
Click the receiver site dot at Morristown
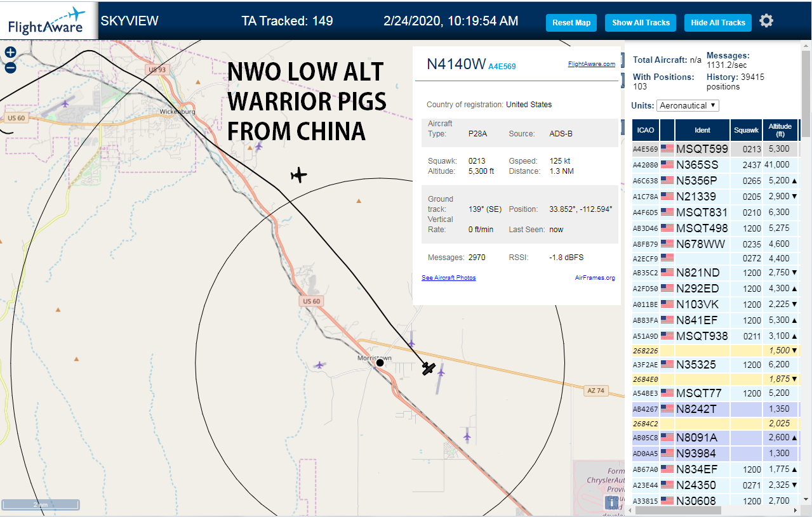coord(380,363)
